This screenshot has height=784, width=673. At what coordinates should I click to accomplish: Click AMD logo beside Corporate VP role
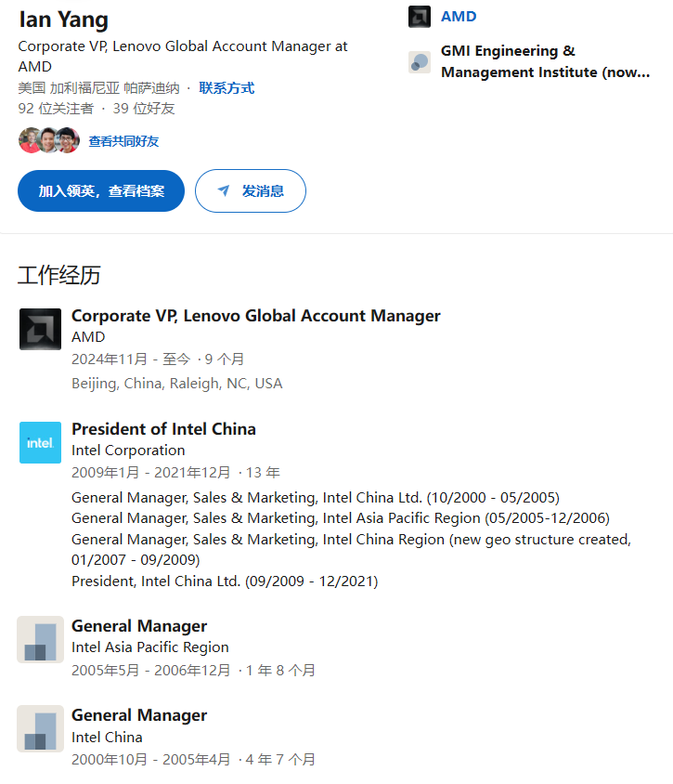[x=40, y=329]
